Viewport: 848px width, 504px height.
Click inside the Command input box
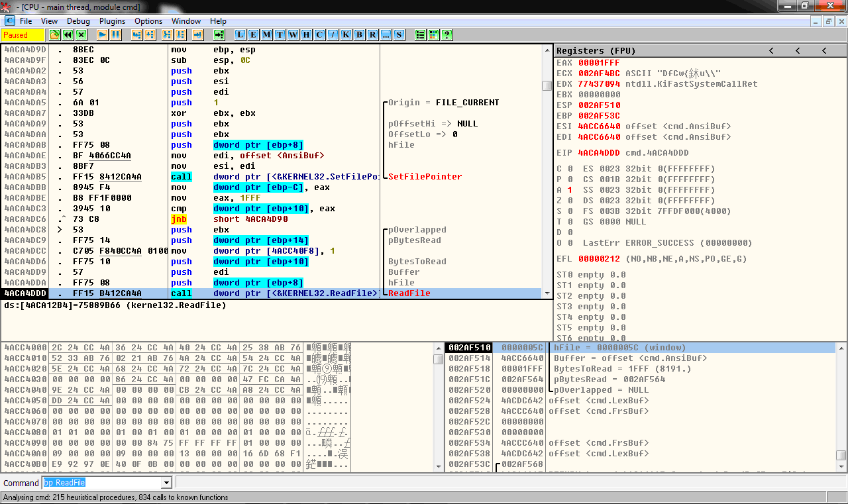click(x=99, y=483)
